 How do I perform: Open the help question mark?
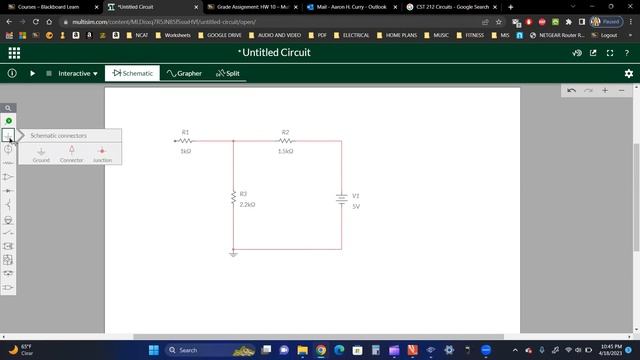[627, 53]
